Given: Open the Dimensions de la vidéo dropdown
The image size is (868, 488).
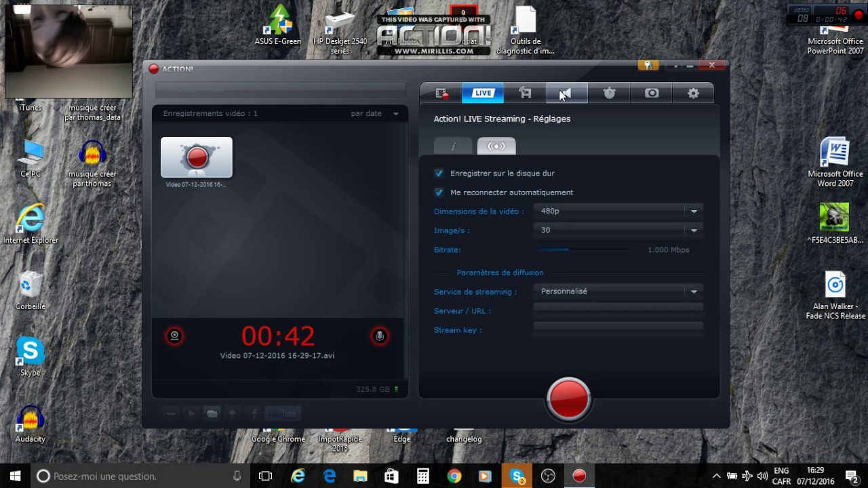Looking at the screenshot, I should click(x=618, y=211).
